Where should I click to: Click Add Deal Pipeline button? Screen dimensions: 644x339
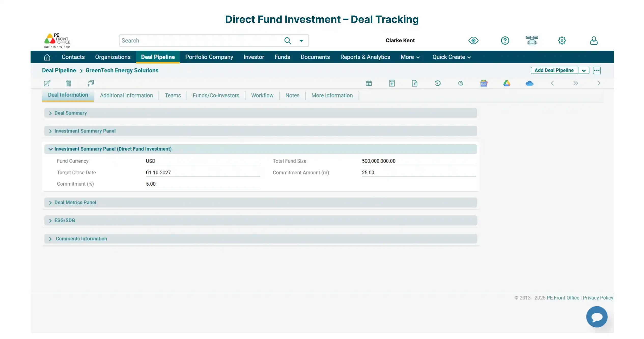pos(554,70)
